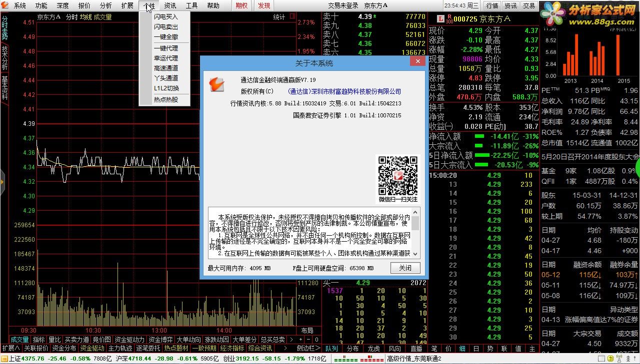The image size is (640, 364).
Task: Choose 一键全撤 in the dropdown menu
Action: 166,37
